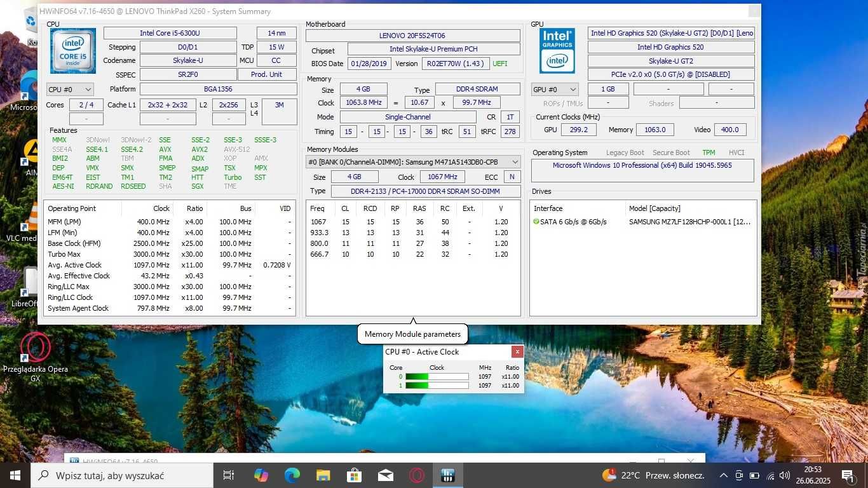Select the System Agent Clock row

[170, 308]
